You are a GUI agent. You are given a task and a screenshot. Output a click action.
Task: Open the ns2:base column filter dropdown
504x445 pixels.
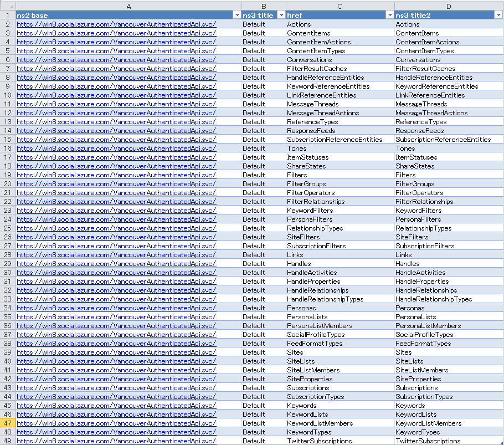236,15
